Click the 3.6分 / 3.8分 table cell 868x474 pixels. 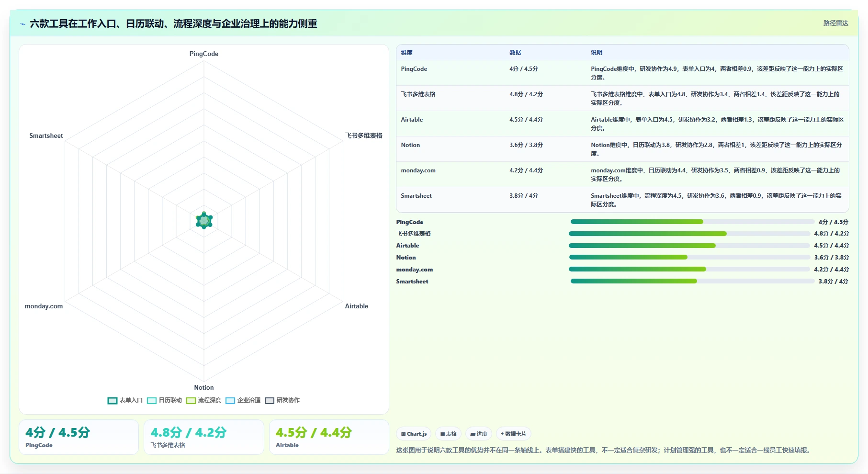[526, 145]
